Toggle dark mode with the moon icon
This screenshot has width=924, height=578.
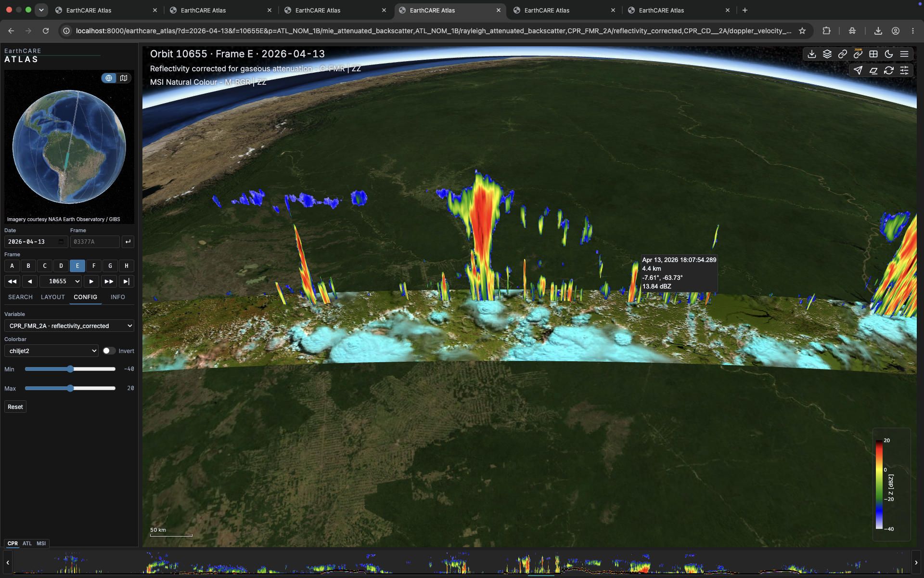[x=889, y=54]
